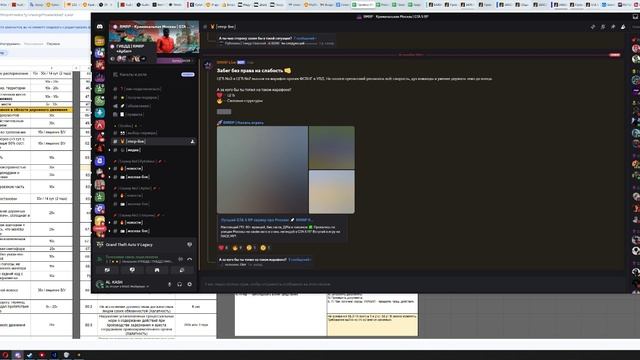Open the teal sparkle server icon in sidebar
This screenshot has width=640, height=360.
coord(100,113)
